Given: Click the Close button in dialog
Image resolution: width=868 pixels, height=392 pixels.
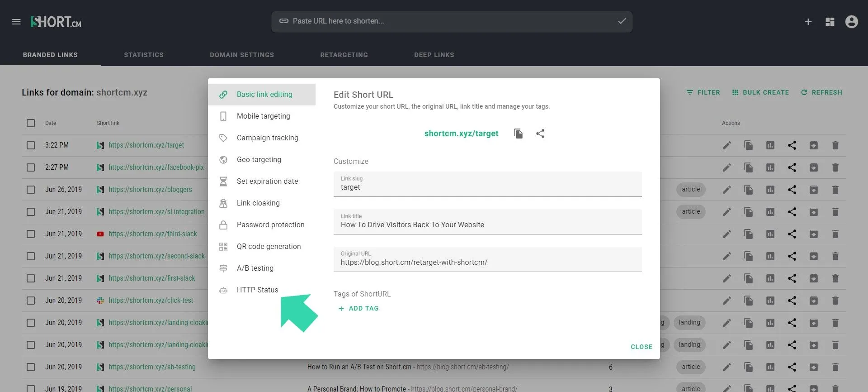Looking at the screenshot, I should 642,347.
